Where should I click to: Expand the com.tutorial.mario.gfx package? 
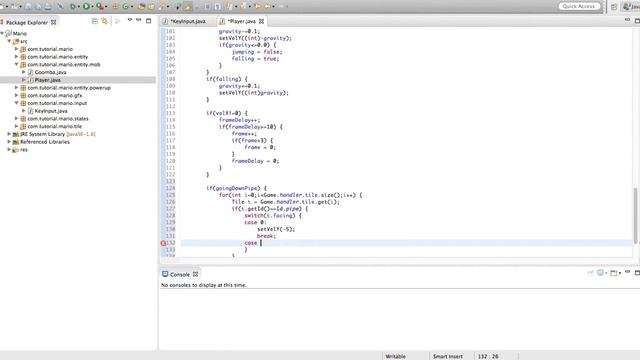[17, 95]
